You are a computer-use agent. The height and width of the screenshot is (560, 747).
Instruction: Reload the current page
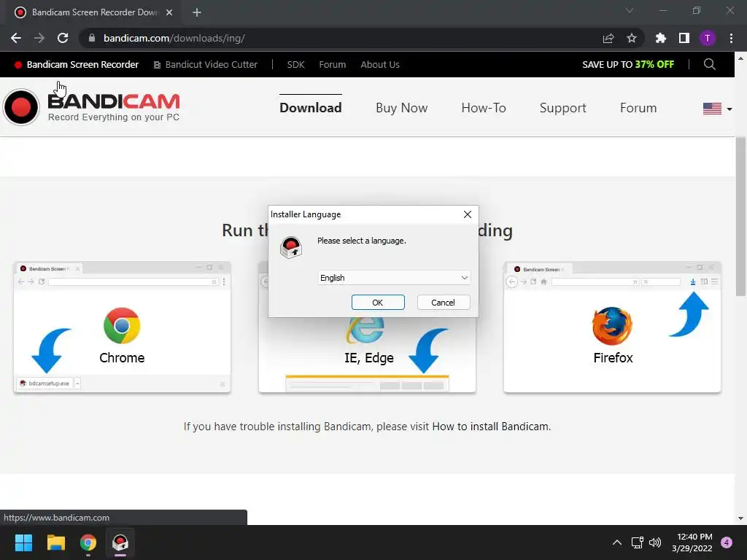[x=63, y=38]
